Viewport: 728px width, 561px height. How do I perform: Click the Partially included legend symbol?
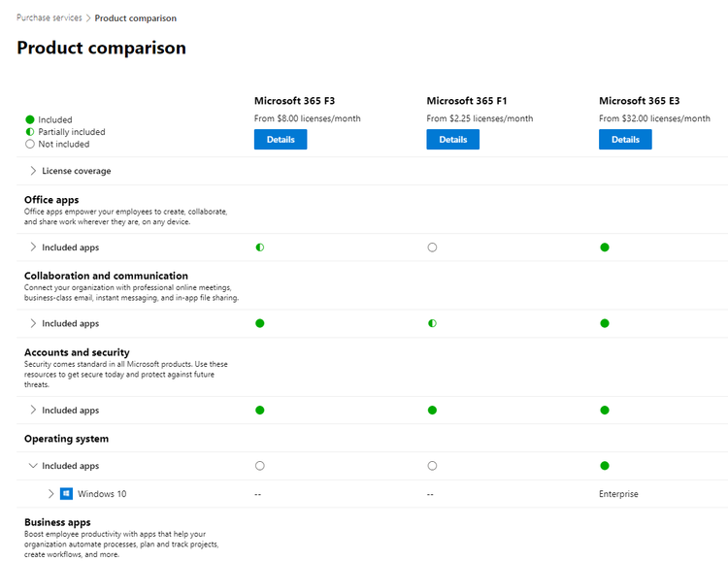(x=30, y=132)
